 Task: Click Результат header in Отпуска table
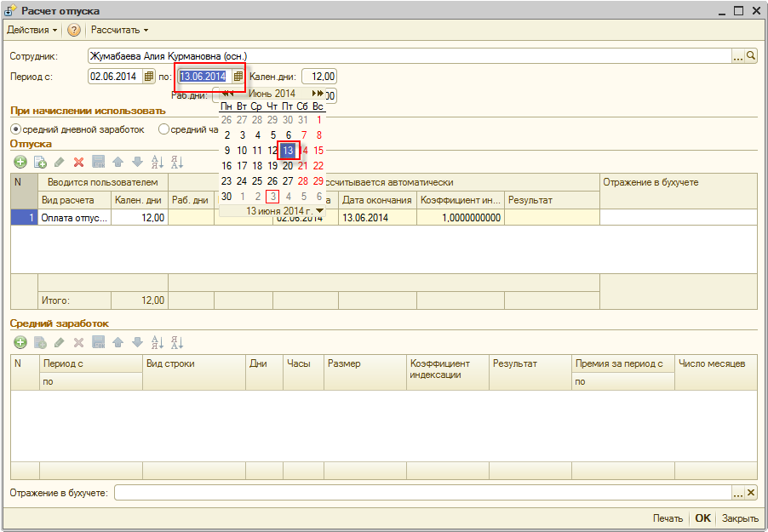click(x=552, y=200)
